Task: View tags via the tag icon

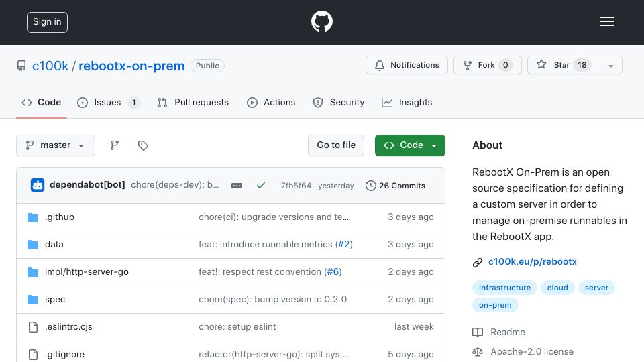Action: [143, 145]
